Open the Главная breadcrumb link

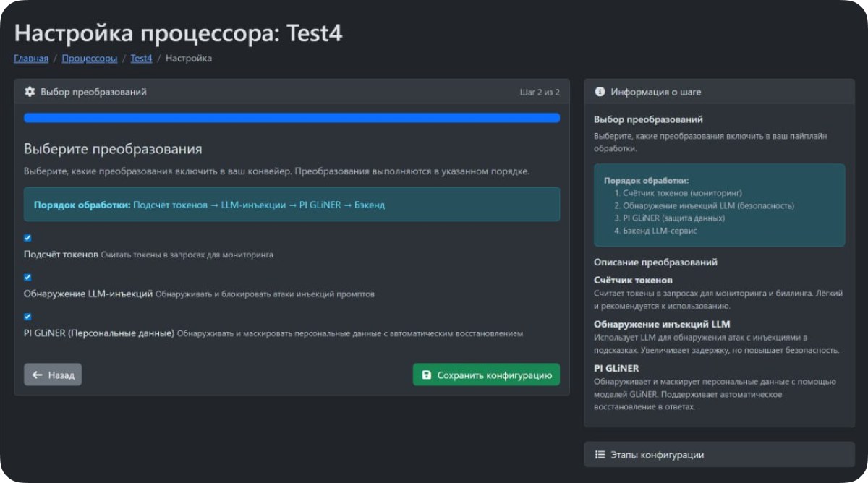coord(31,59)
